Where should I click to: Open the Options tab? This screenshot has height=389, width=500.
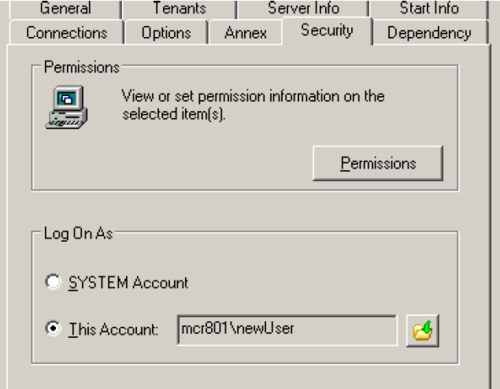166,33
